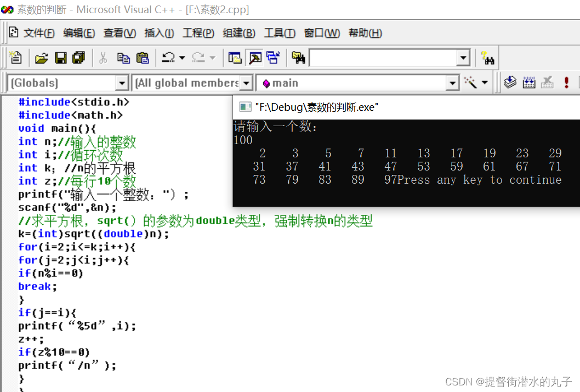580x392 pixels.
Task: Open the 窗口(W) menu
Action: pyautogui.click(x=322, y=33)
